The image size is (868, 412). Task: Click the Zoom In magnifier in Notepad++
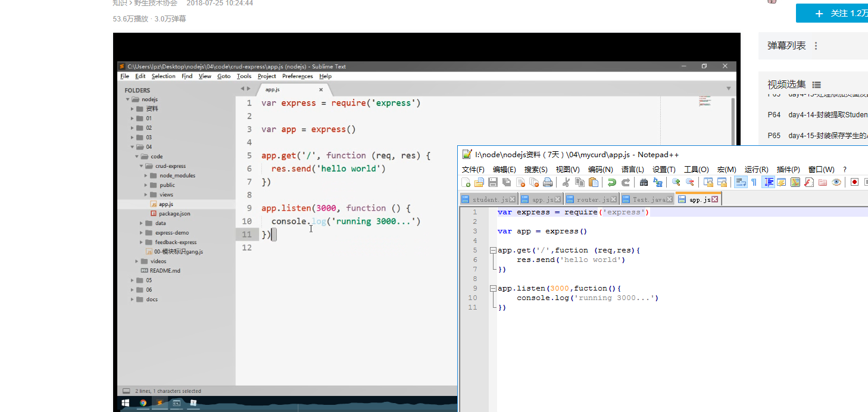click(676, 182)
